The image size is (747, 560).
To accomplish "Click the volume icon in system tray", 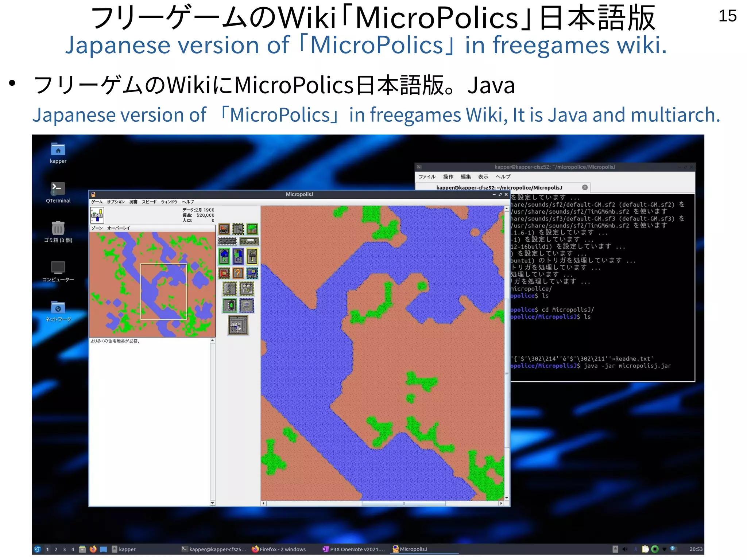I will (625, 549).
